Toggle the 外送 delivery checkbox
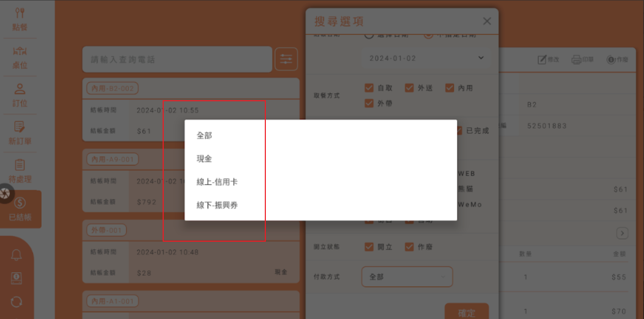This screenshot has width=644, height=319. tap(409, 88)
